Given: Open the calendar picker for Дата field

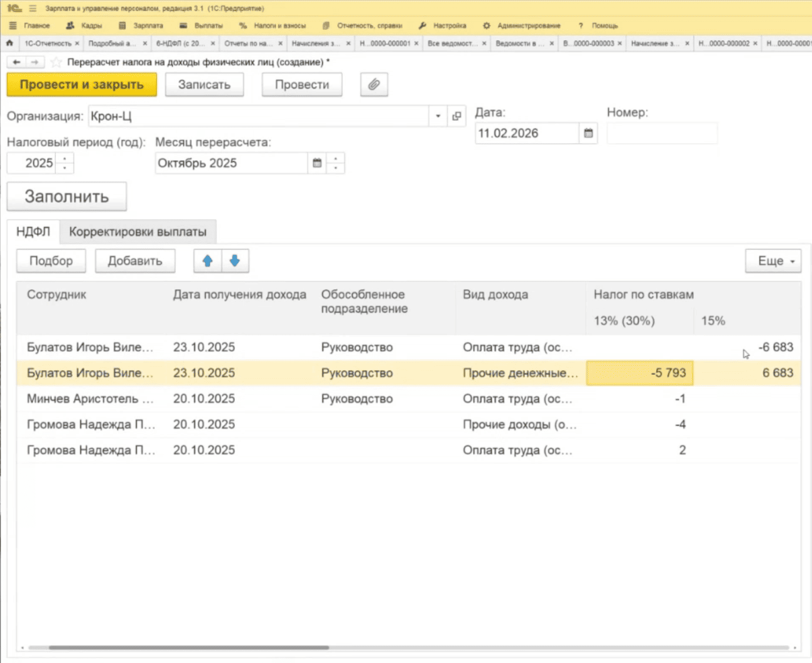Looking at the screenshot, I should pos(588,133).
